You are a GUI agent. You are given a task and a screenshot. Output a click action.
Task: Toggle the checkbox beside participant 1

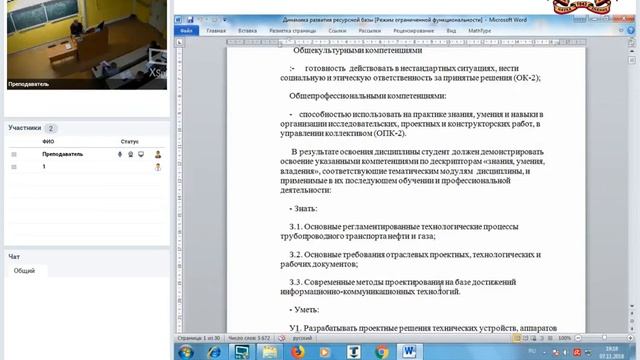click(14, 167)
